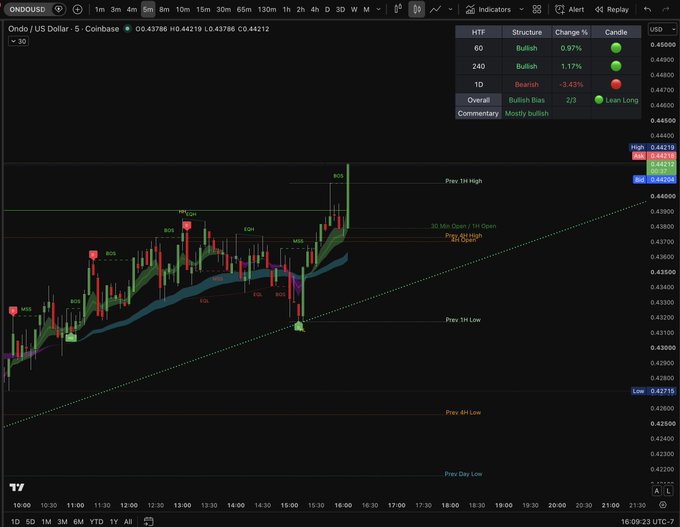Click the Prev 1H High label

(x=464, y=181)
